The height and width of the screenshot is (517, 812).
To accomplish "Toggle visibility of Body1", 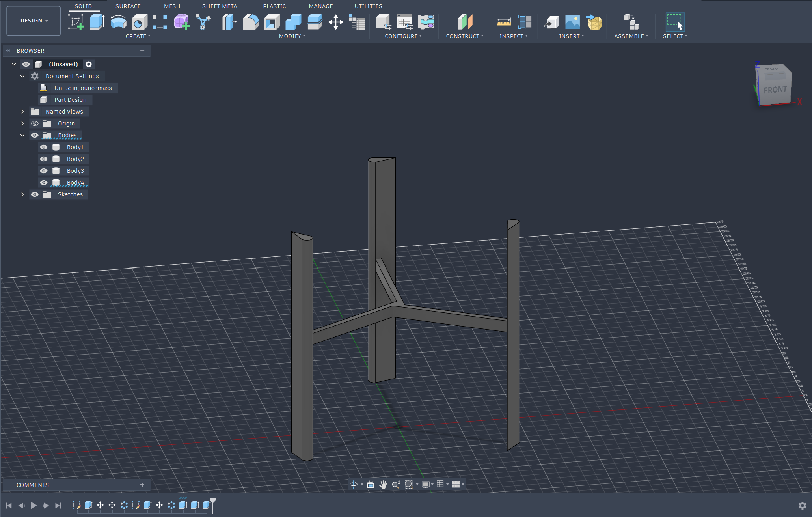I will point(44,147).
